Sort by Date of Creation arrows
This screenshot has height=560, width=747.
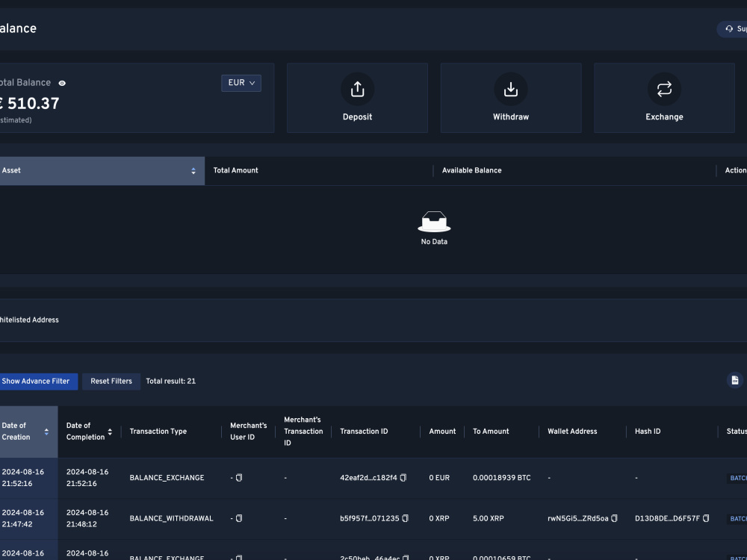[x=46, y=432]
